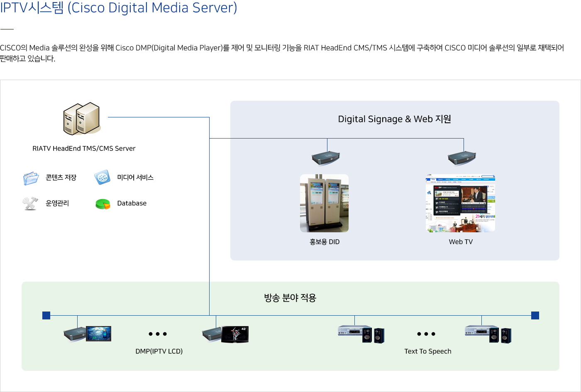Click the dots beside the Text To Speech devices
The height and width of the screenshot is (392, 581).
point(426,334)
